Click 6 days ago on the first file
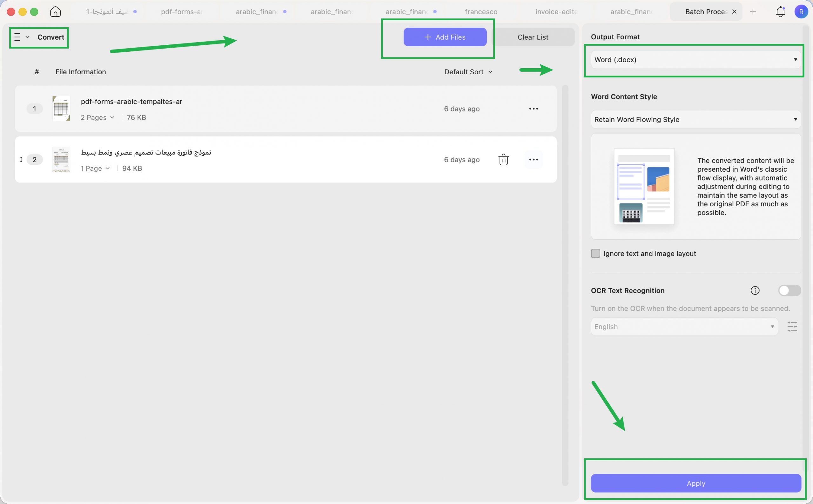The height and width of the screenshot is (504, 813). (x=461, y=109)
